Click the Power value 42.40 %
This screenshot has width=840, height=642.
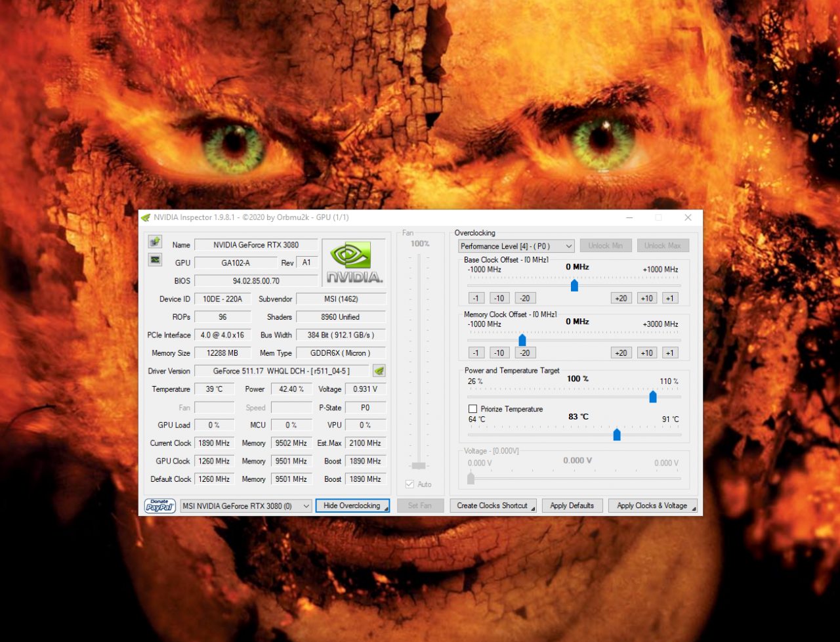point(291,389)
